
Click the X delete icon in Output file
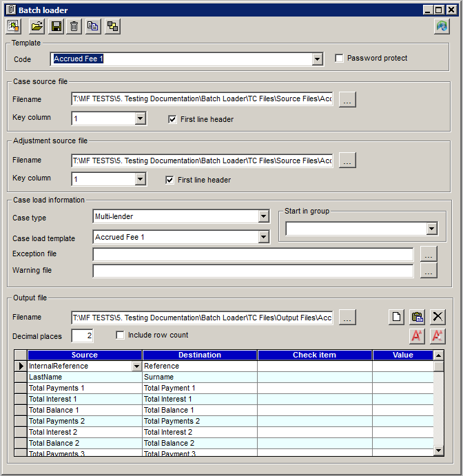tap(438, 317)
